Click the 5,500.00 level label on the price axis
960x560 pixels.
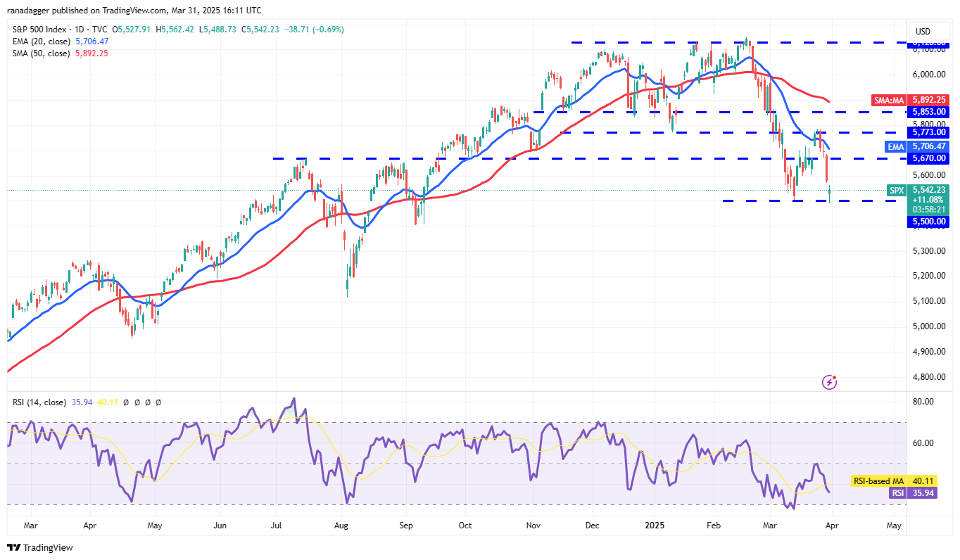coord(928,222)
